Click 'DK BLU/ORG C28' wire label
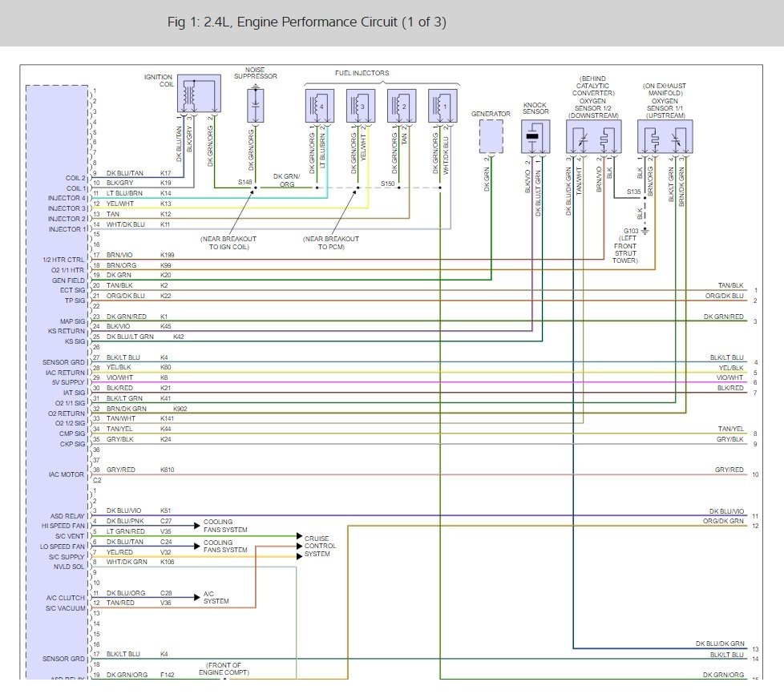This screenshot has height=694, width=784. (139, 593)
